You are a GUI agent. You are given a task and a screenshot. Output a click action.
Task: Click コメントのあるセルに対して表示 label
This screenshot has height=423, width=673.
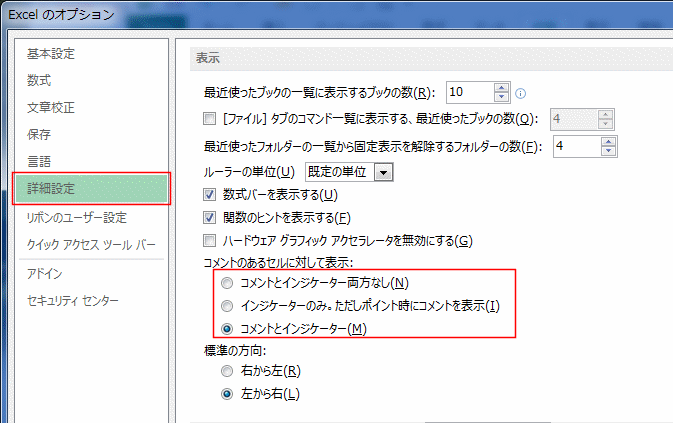pos(278,262)
